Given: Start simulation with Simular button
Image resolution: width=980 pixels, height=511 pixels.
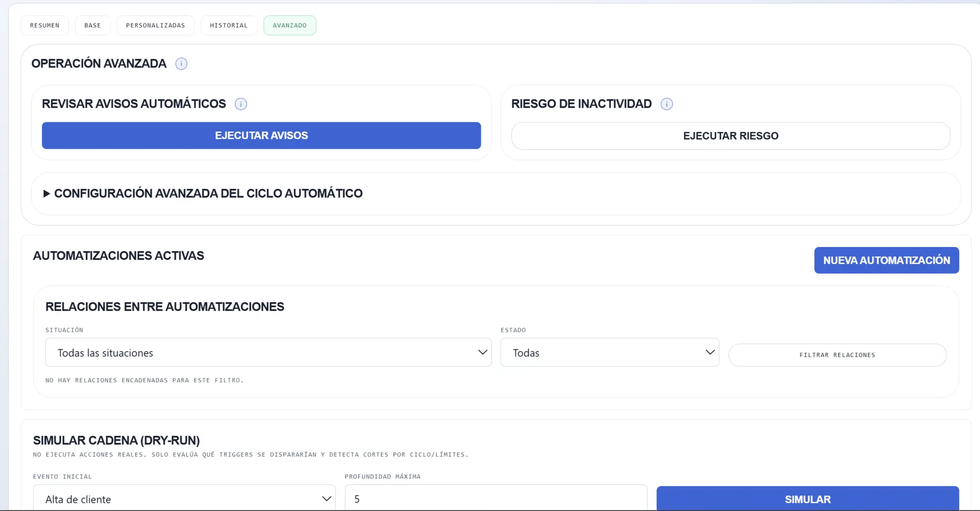Looking at the screenshot, I should tap(807, 499).
